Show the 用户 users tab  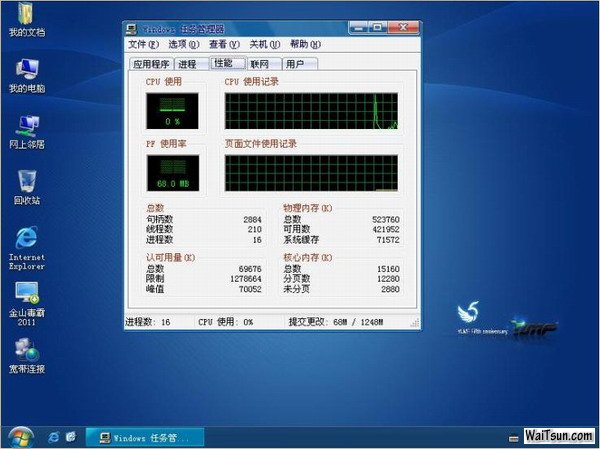[296, 64]
